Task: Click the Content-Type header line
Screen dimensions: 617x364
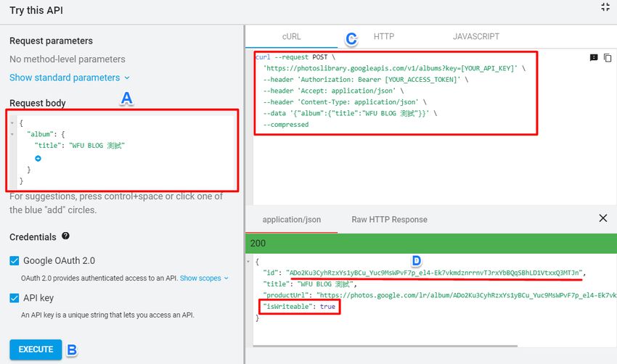Action: tap(345, 102)
